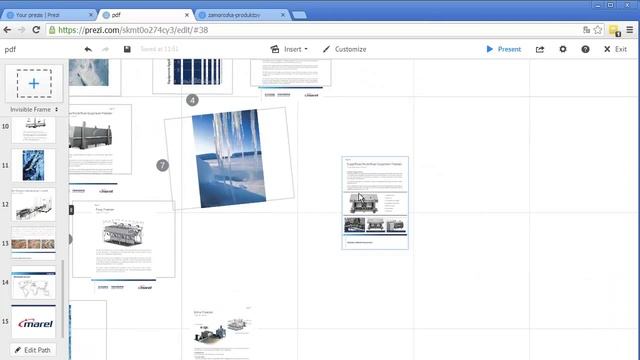This screenshot has width=640, height=360.
Task: Click path step marker 4 on canvas
Action: (192, 100)
